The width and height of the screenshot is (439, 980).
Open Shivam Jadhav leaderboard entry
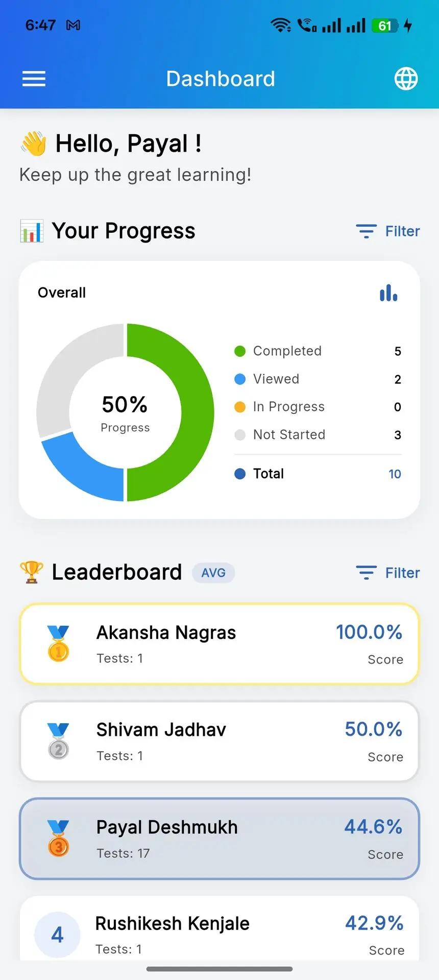click(219, 741)
